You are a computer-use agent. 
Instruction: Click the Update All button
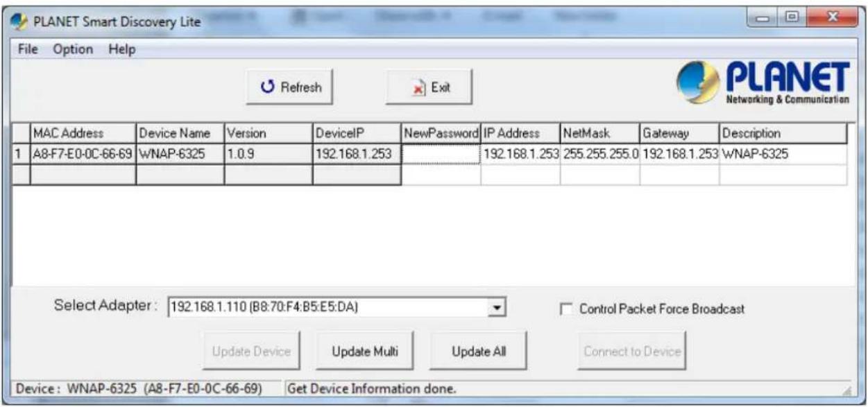tap(479, 352)
